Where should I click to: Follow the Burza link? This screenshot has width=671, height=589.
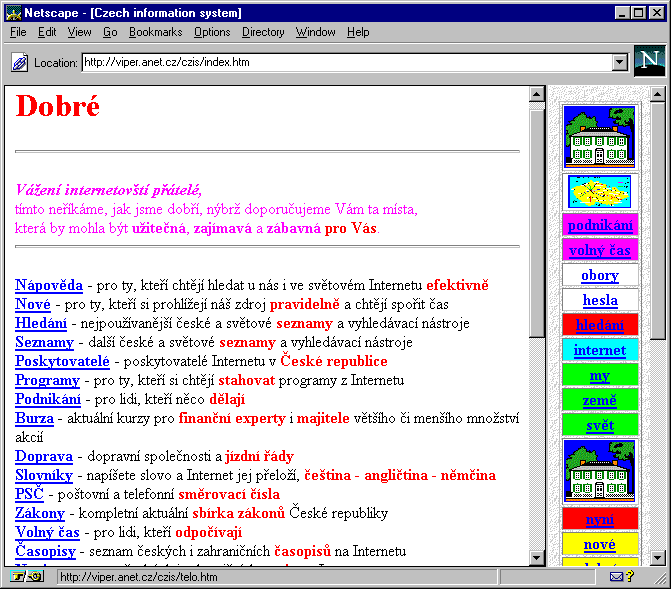pyautogui.click(x=34, y=418)
